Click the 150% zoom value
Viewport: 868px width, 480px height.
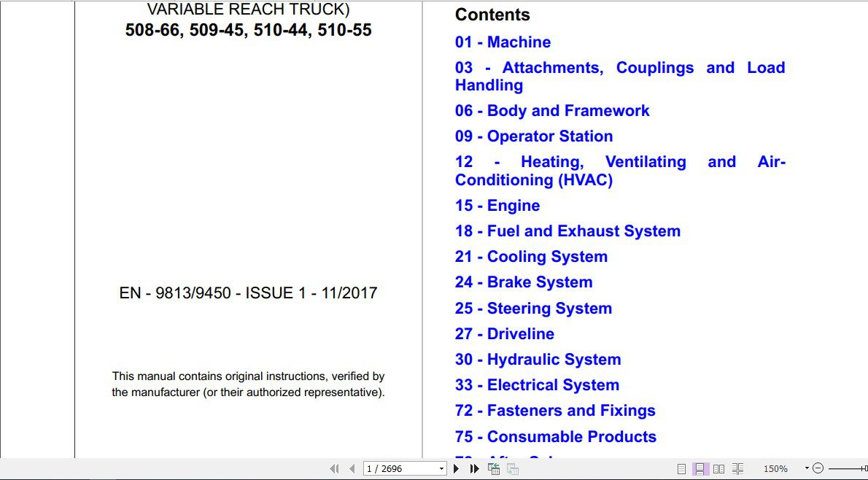click(x=775, y=469)
